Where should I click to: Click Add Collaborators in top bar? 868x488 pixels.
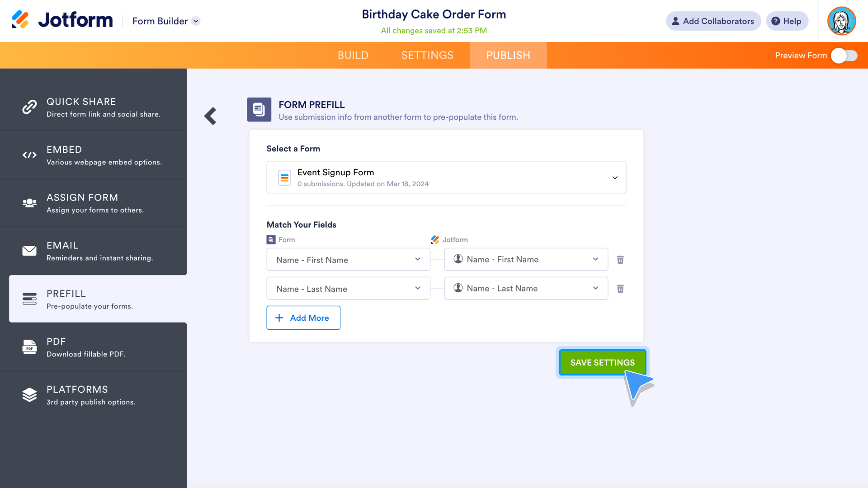pos(712,21)
